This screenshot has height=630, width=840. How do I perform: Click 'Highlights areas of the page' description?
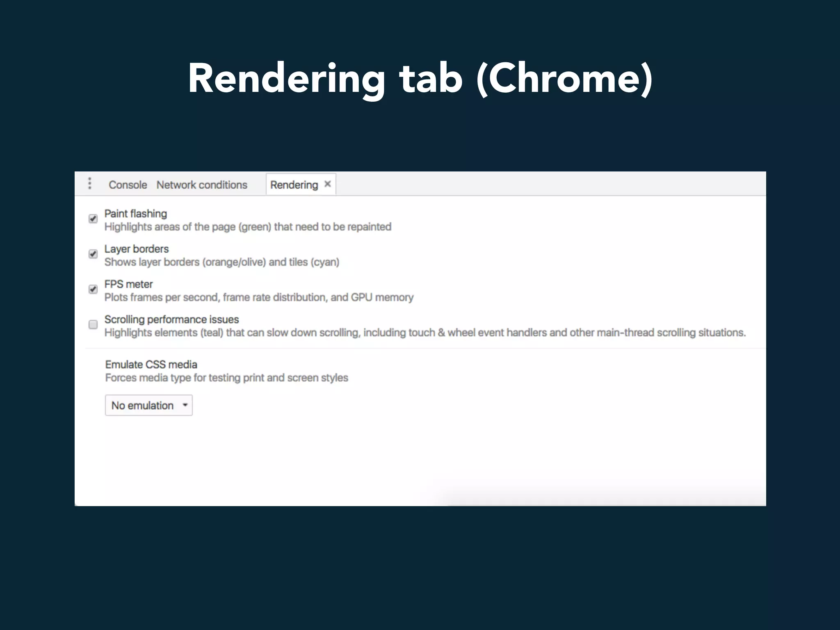pyautogui.click(x=248, y=227)
